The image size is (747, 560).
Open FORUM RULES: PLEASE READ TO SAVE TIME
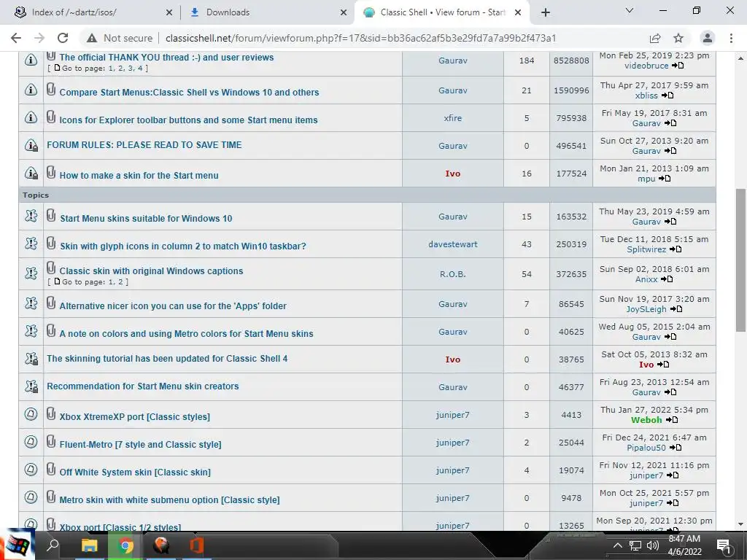click(x=144, y=145)
